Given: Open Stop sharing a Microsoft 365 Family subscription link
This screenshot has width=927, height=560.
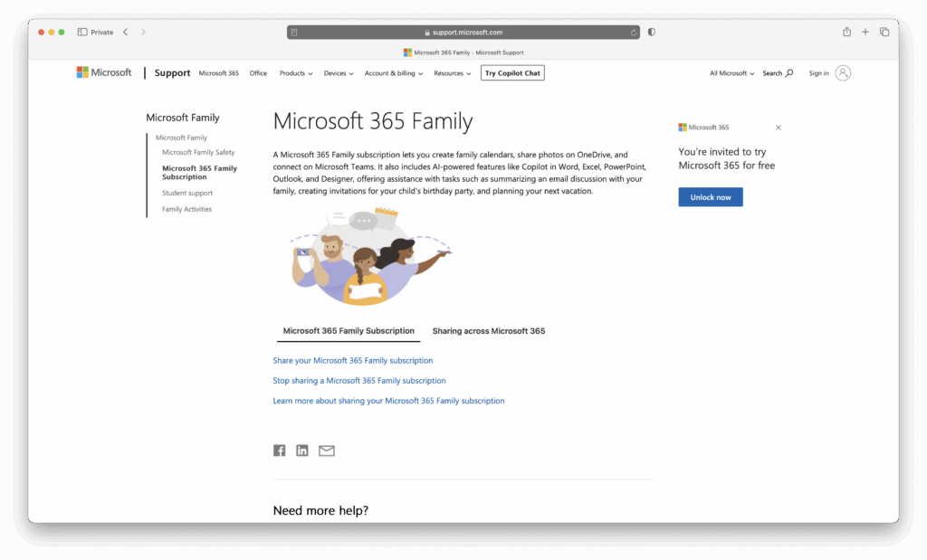Looking at the screenshot, I should coord(359,381).
